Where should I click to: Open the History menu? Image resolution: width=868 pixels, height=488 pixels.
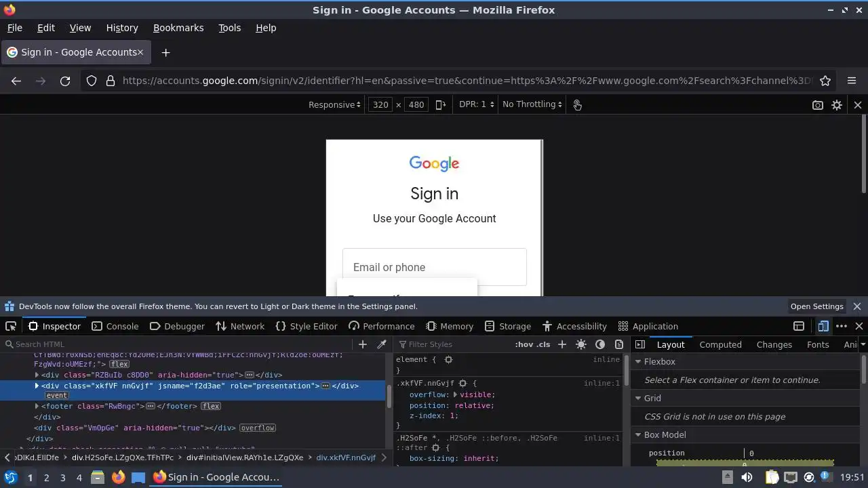pos(122,28)
